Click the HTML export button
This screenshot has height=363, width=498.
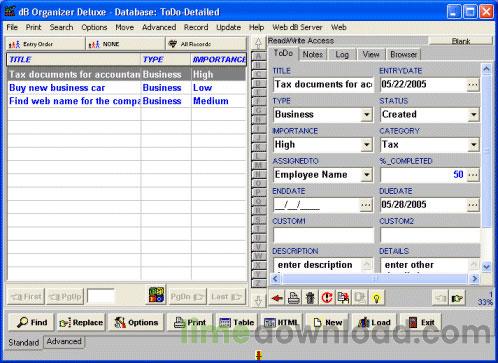tap(281, 322)
